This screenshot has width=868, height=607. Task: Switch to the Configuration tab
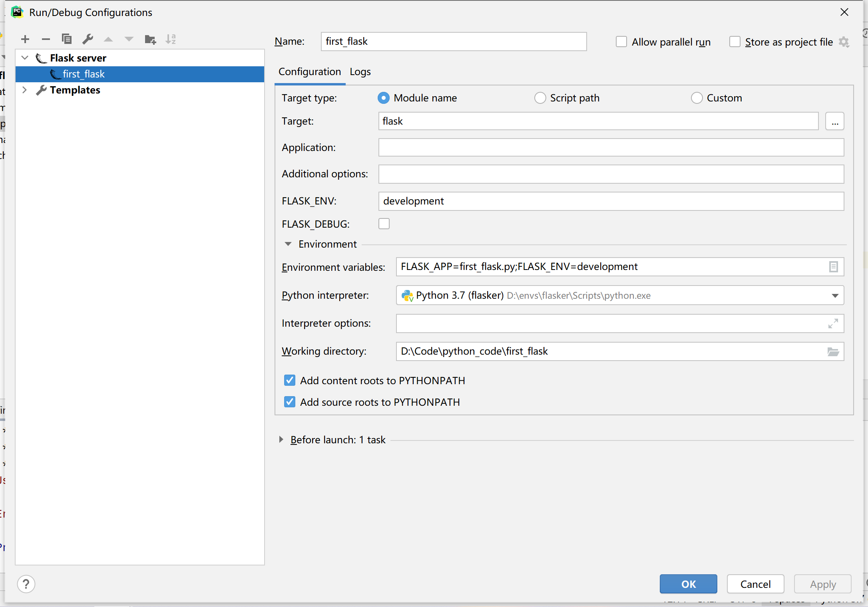[x=310, y=72]
